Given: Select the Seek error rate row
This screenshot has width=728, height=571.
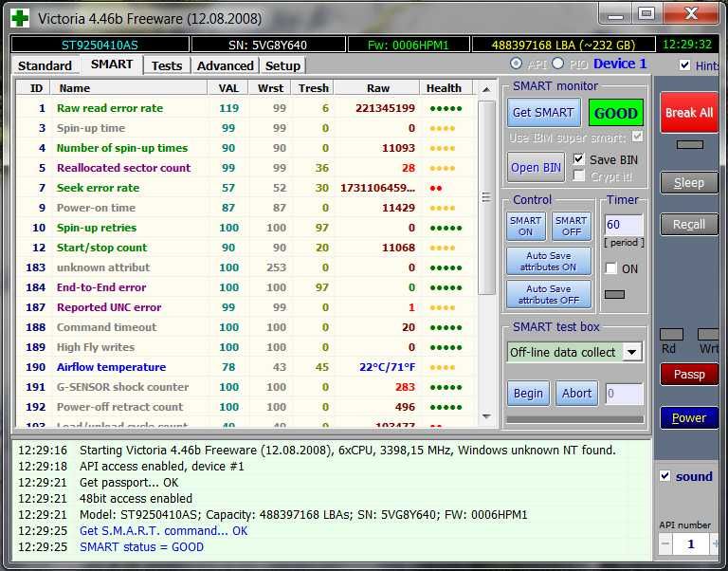Looking at the screenshot, I should [246, 188].
